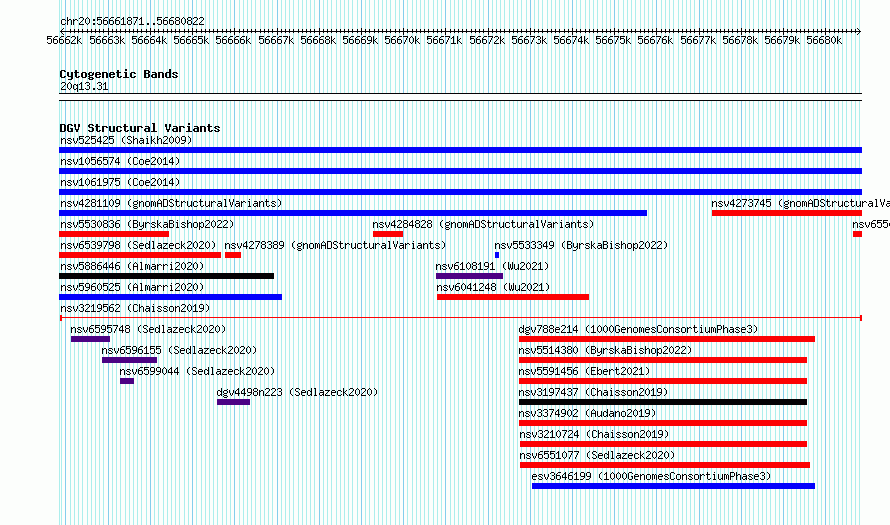Viewport: 890px width, 525px height.
Task: Click the chr20:56661871..56680822 region label
Action: click(x=132, y=22)
